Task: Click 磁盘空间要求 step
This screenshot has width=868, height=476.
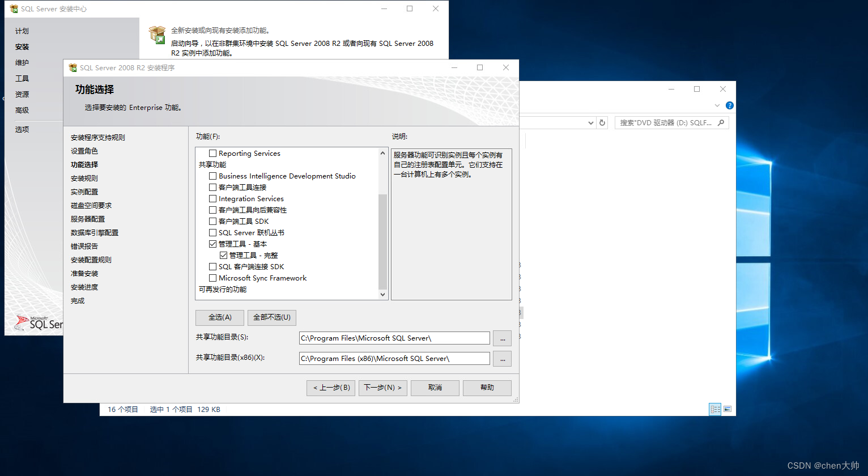Action: 91,206
